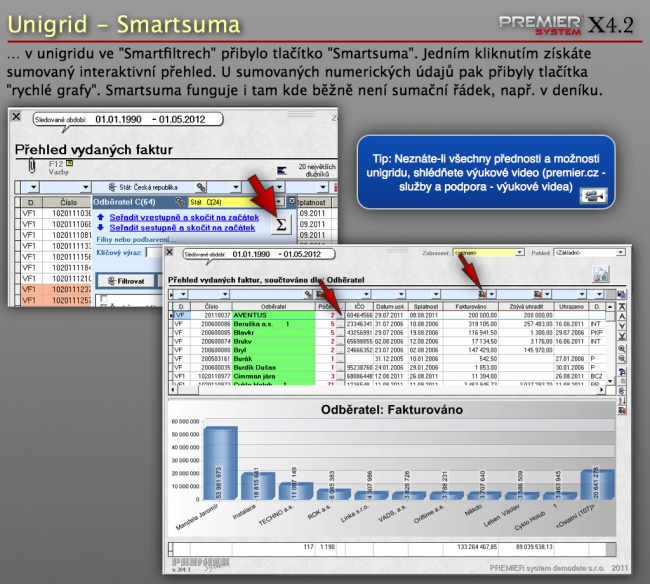The height and width of the screenshot is (584, 650).
Task: Click the previous record arrow icon
Action: tap(622, 316)
